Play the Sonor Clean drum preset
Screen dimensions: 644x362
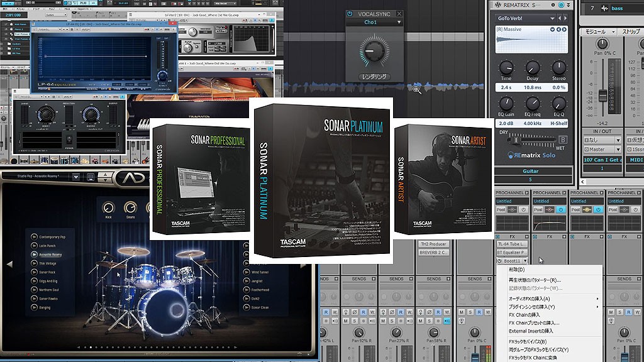click(247, 307)
